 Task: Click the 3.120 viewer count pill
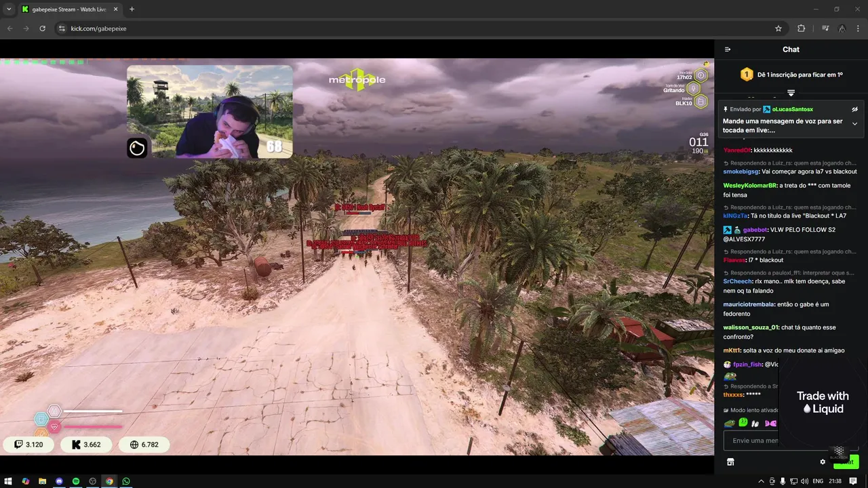pos(28,445)
